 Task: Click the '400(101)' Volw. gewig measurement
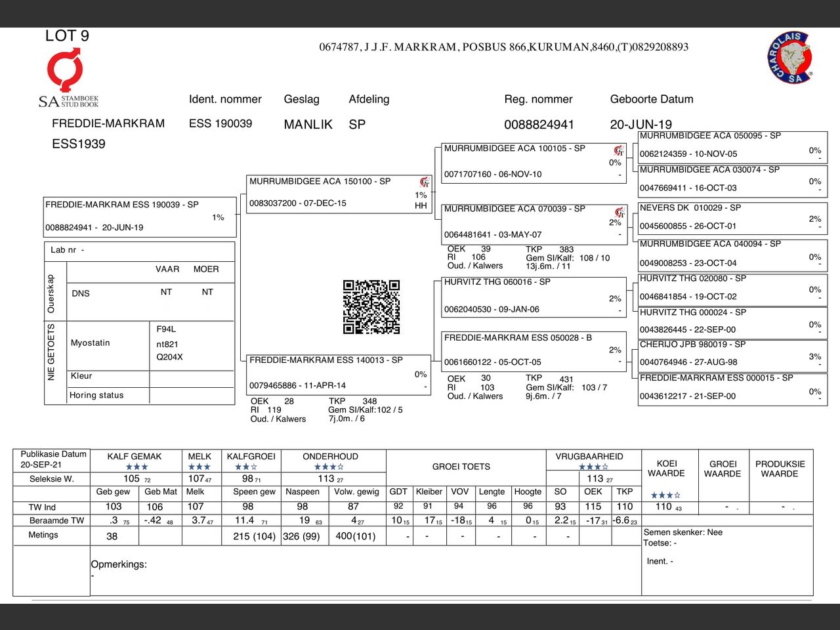tap(355, 536)
